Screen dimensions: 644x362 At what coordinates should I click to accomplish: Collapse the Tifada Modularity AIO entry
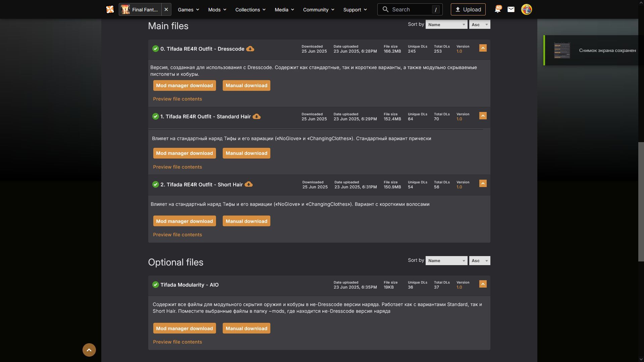[483, 284]
